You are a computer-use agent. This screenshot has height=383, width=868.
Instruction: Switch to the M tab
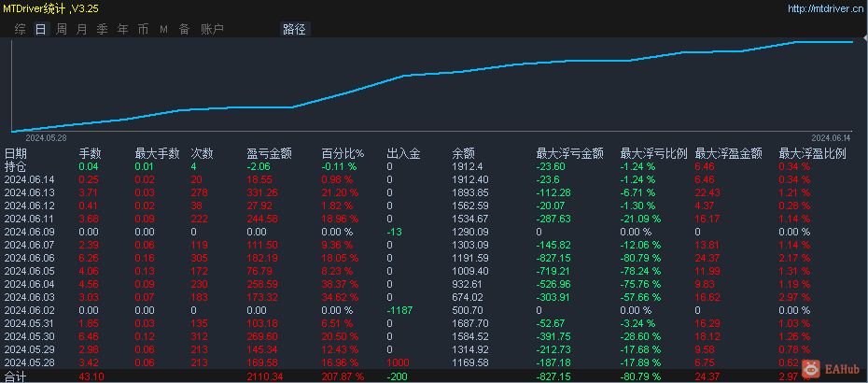164,30
